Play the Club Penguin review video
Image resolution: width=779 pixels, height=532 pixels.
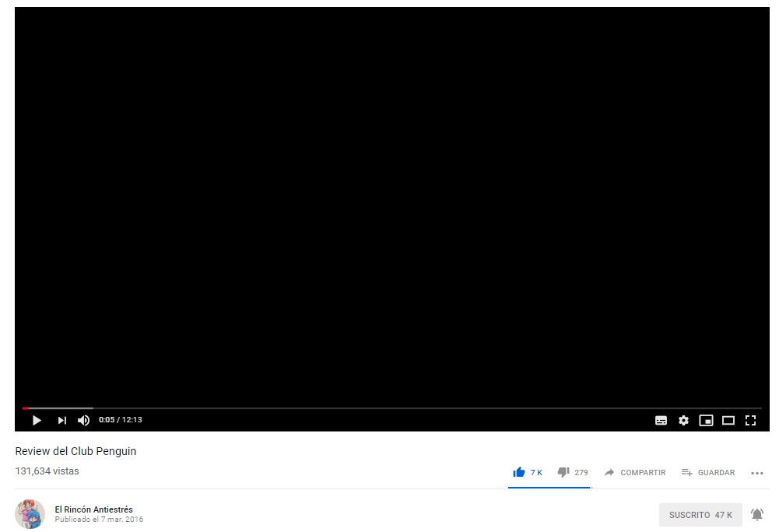(x=37, y=420)
